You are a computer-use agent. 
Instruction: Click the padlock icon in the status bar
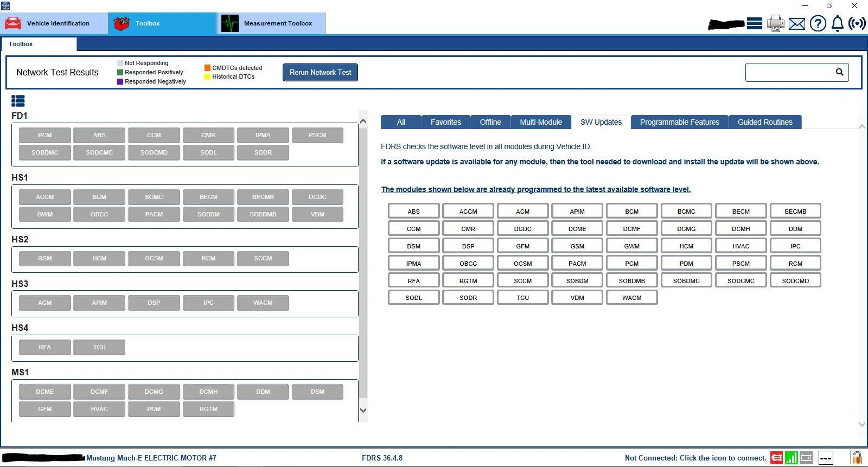(856, 458)
